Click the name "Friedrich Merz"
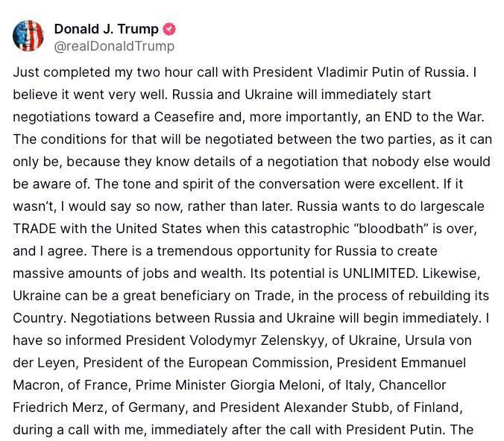 58,407
